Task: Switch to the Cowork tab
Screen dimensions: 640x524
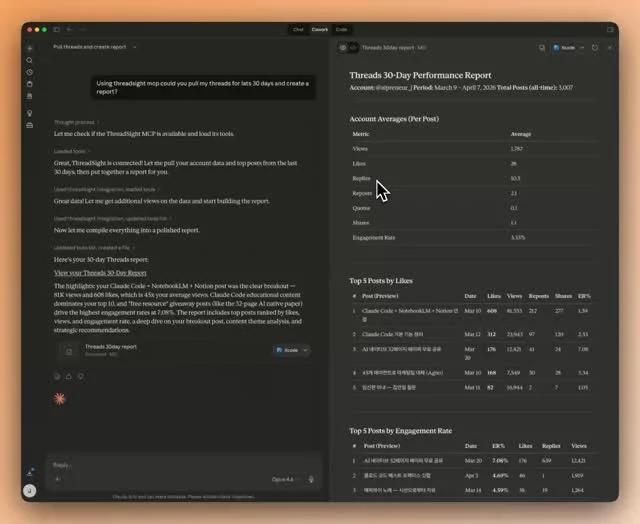Action: pos(320,29)
